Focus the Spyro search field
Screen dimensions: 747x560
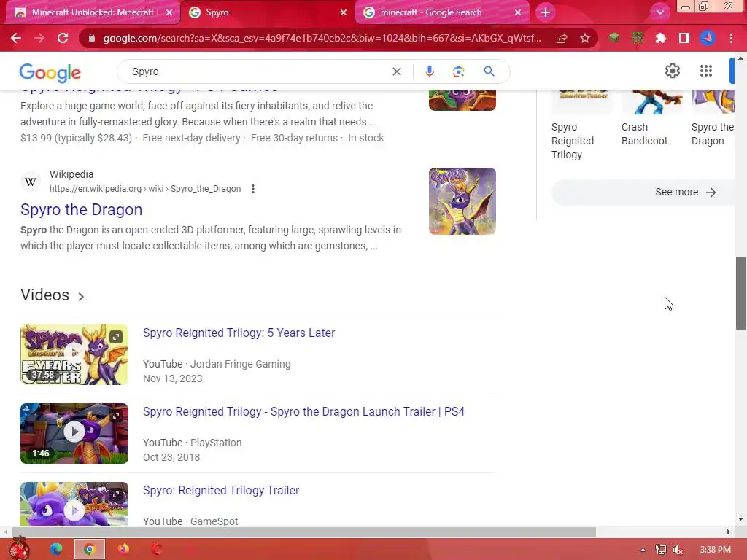point(258,71)
